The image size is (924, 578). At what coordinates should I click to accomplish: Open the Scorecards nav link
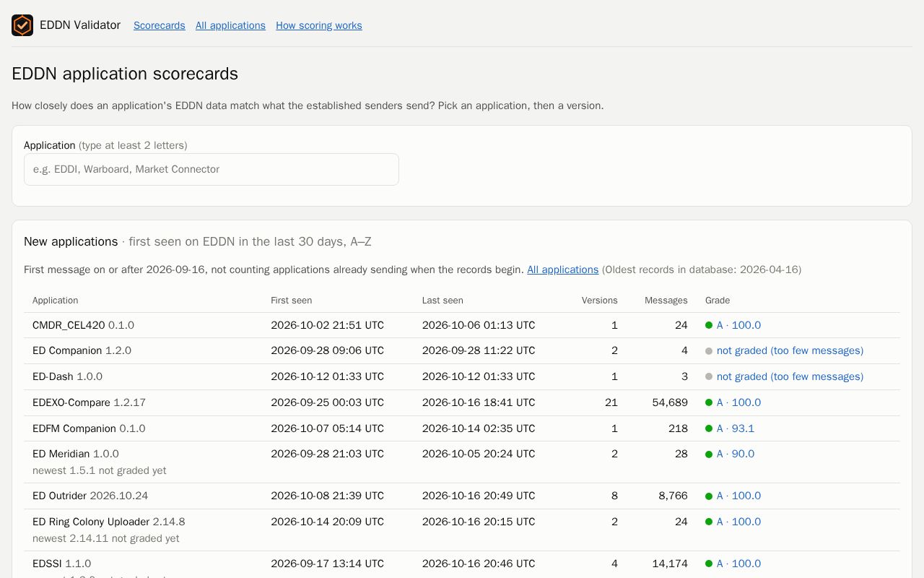[160, 25]
